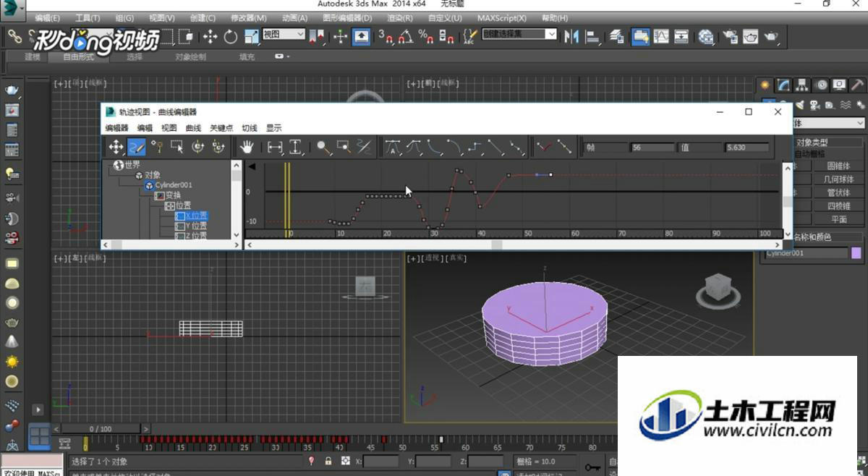Screen dimensions: 868x476
Task: Create a 管状体 primitive
Action: point(838,193)
